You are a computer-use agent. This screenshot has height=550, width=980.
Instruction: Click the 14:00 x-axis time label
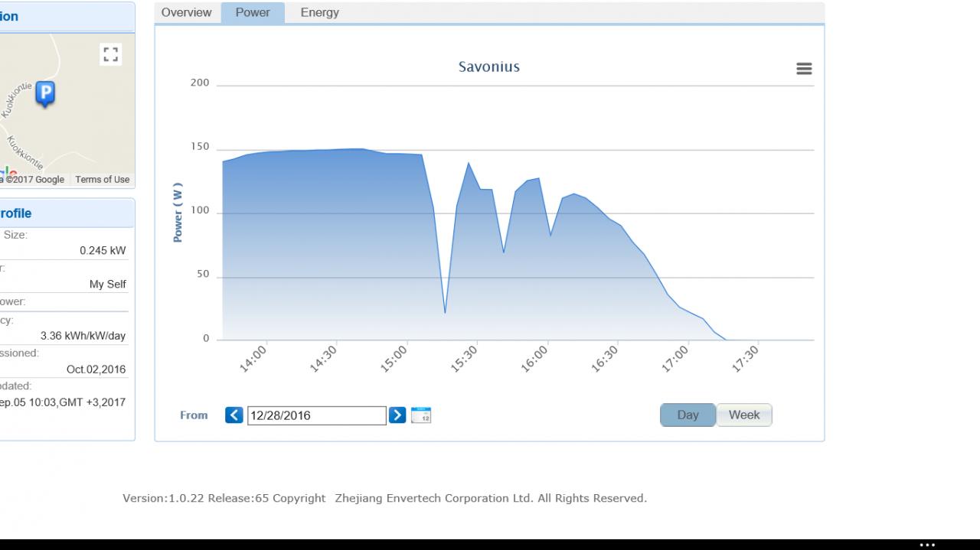coord(253,359)
